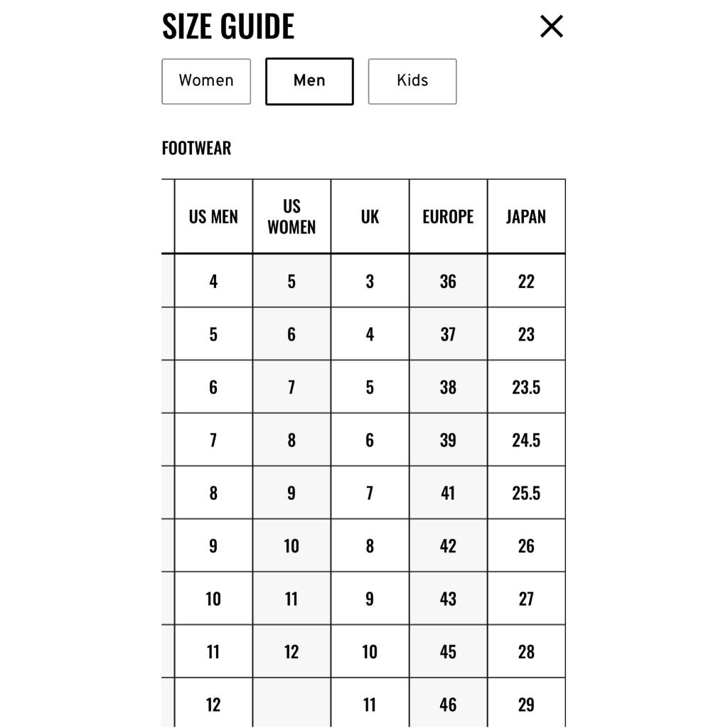Click Europe size 38 cell
The height and width of the screenshot is (728, 728).
point(448,387)
